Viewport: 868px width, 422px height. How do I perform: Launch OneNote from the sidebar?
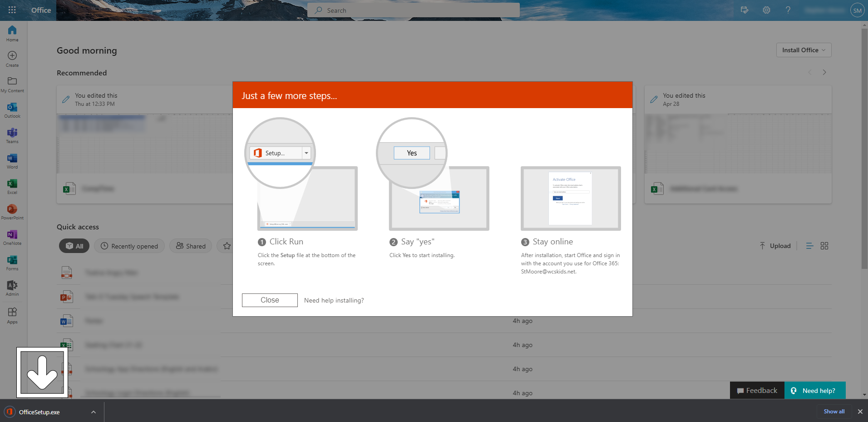(12, 237)
